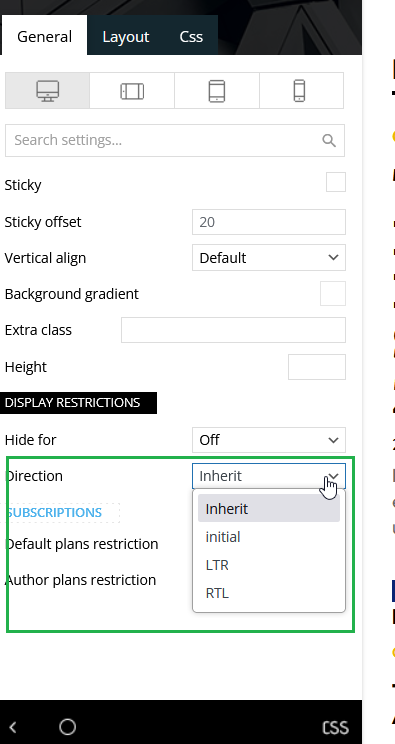Click the search magnifier icon
This screenshot has width=395, height=744.
tap(329, 140)
